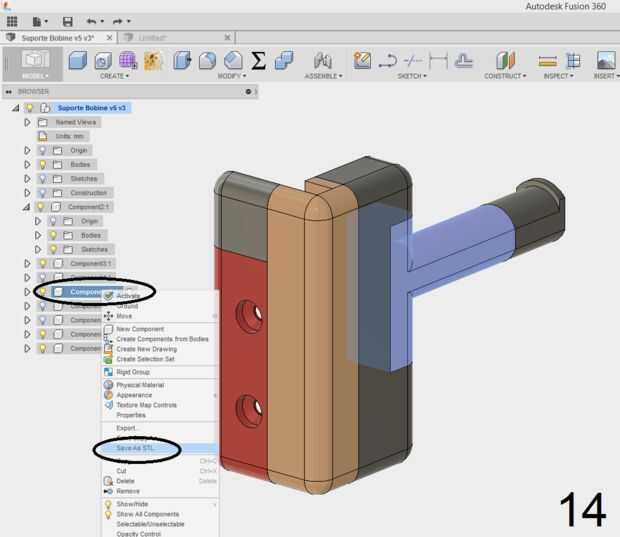Viewport: 620px width, 537px height.
Task: Toggle bulb of Bodies inside Component2:1
Action: [x=53, y=235]
